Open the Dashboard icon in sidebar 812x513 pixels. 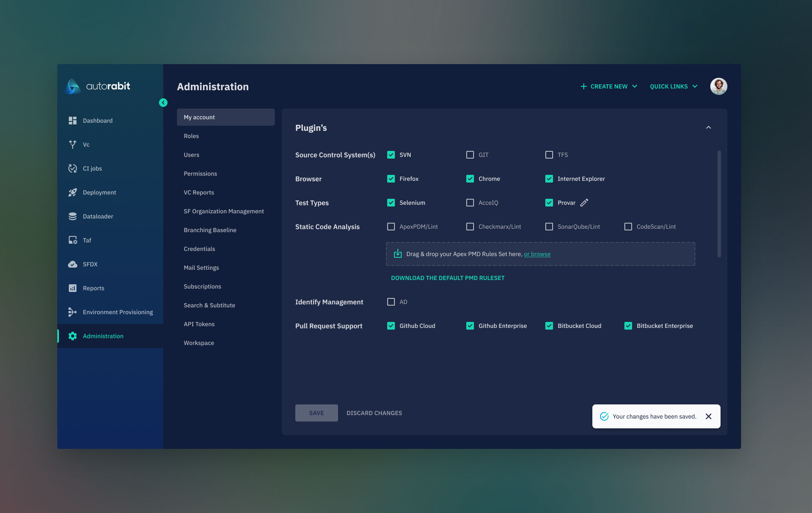[73, 121]
